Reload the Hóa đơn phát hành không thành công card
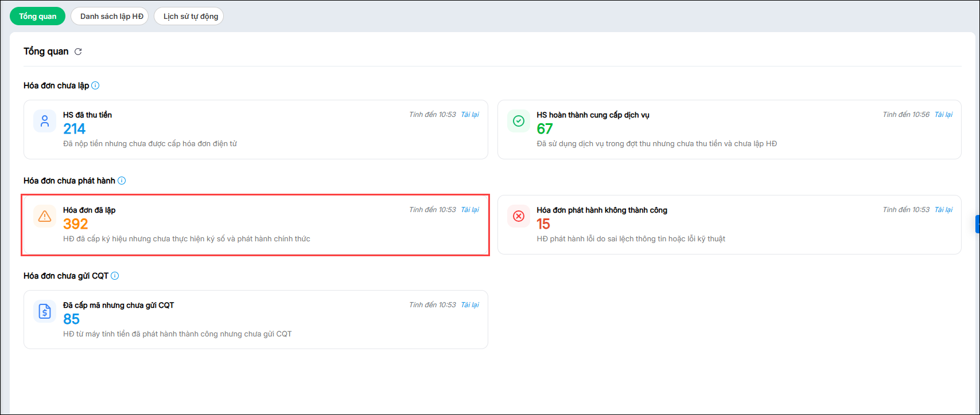 [x=943, y=210]
